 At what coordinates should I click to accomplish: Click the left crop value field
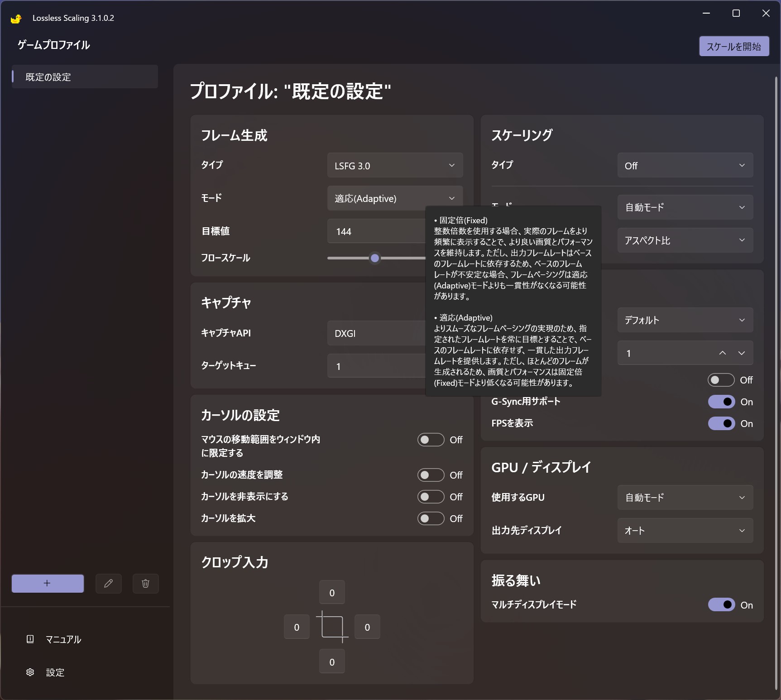point(297,627)
